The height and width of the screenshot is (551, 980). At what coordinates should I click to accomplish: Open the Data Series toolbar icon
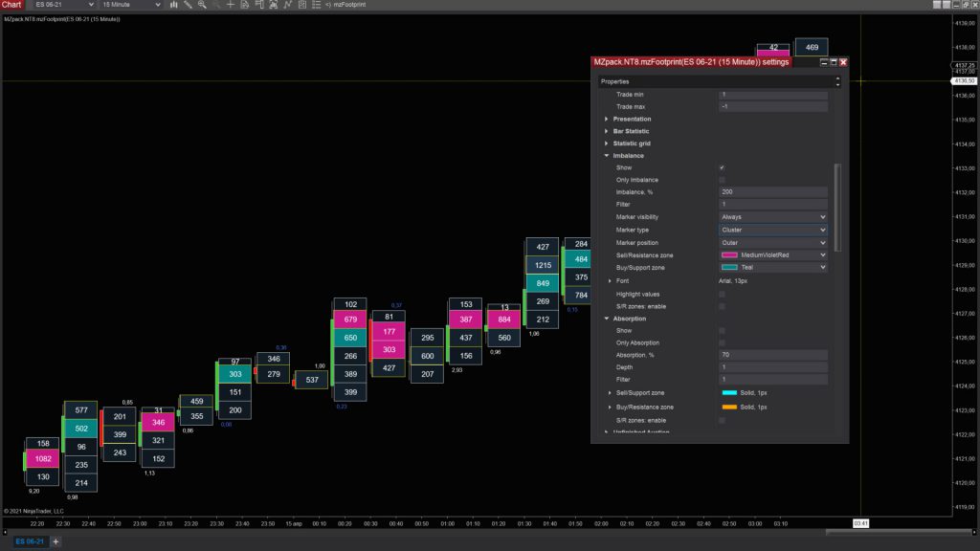point(245,5)
